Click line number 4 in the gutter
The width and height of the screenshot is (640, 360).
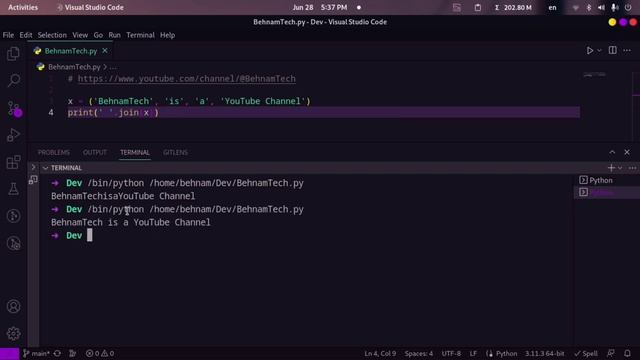pos(51,113)
